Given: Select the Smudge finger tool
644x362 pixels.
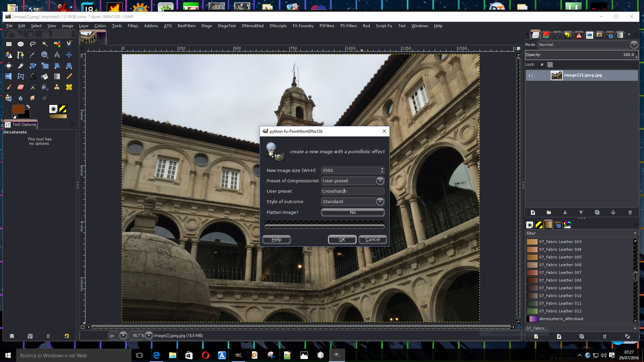Looking at the screenshot, I should point(33,98).
